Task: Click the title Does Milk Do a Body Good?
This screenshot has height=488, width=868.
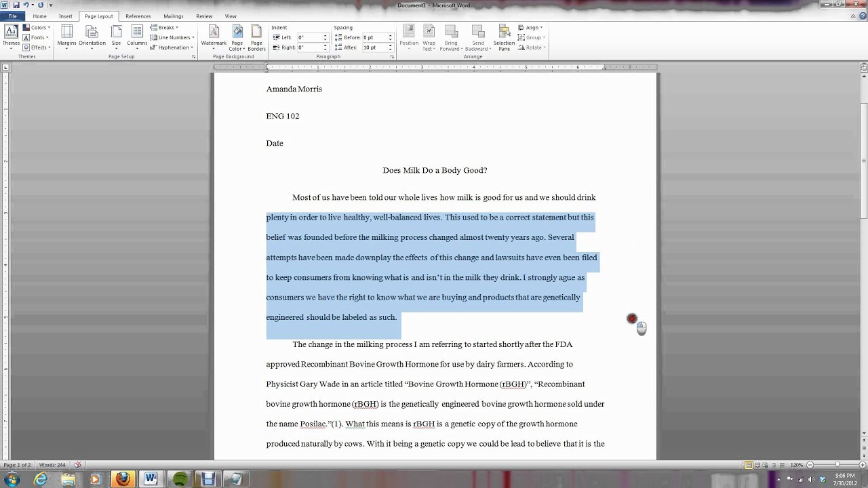Action: 435,170
